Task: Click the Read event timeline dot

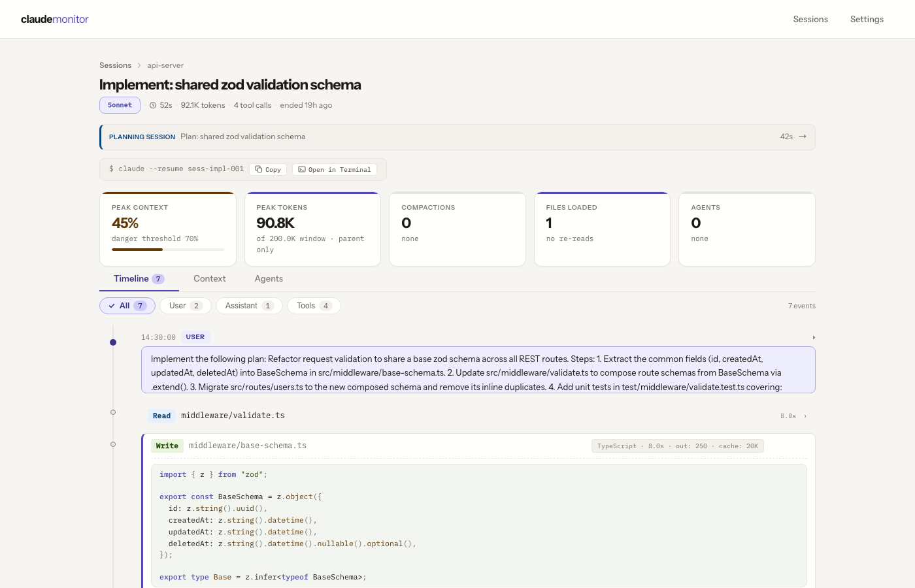Action: (x=113, y=412)
